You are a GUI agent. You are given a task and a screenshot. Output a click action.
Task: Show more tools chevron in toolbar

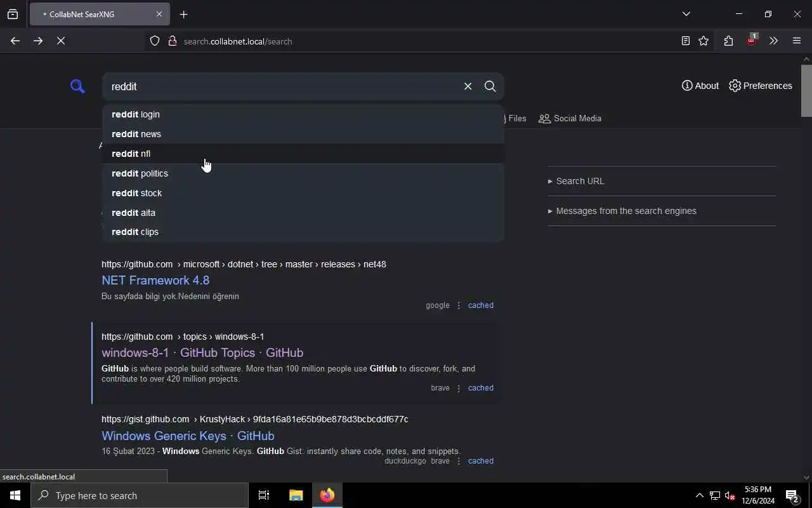pyautogui.click(x=773, y=41)
